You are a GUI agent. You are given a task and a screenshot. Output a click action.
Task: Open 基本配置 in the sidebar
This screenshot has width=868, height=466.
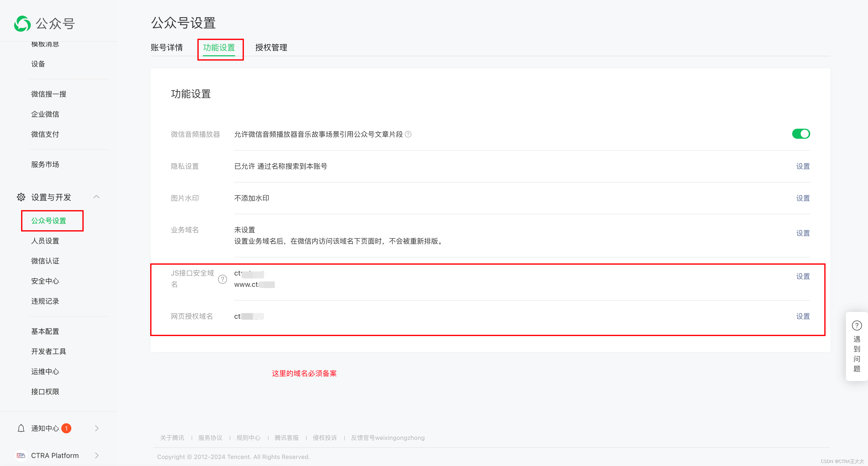point(45,331)
